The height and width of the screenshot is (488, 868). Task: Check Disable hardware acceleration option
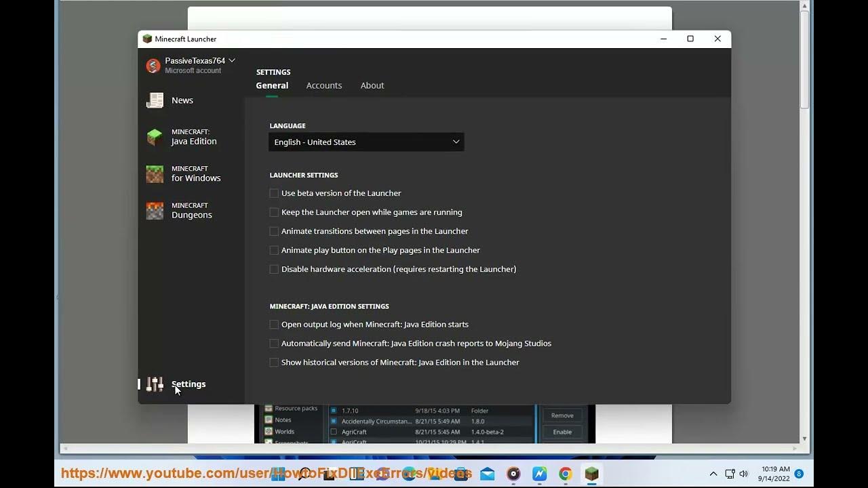(274, 269)
